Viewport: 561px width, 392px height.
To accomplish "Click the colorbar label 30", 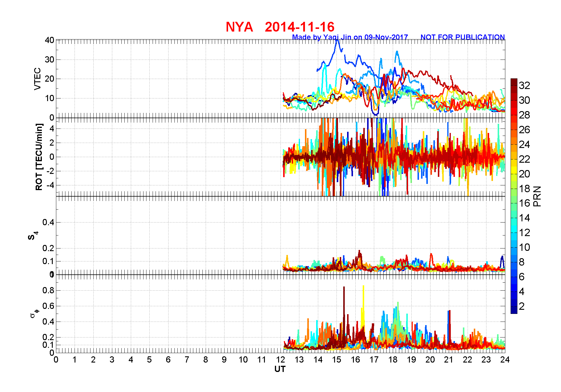I will coord(524,100).
